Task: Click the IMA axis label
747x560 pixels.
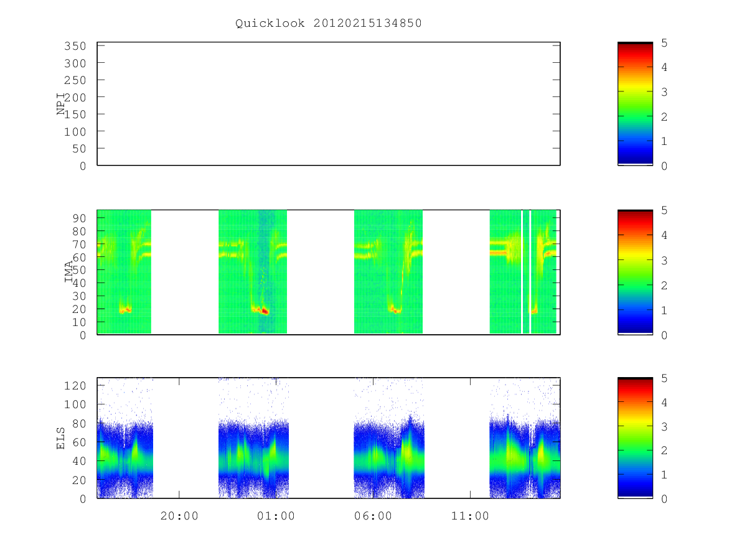Action: click(x=68, y=273)
